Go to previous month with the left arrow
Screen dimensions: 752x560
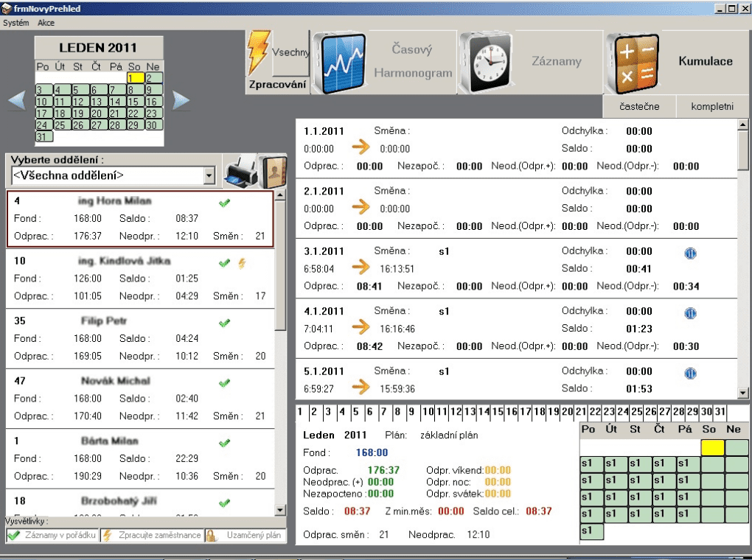pos(17,100)
